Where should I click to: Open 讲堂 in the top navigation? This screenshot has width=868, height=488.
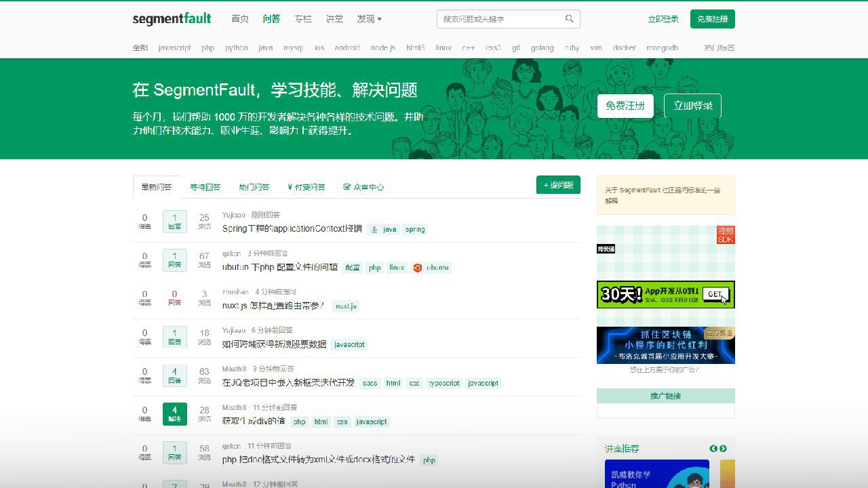coord(334,19)
